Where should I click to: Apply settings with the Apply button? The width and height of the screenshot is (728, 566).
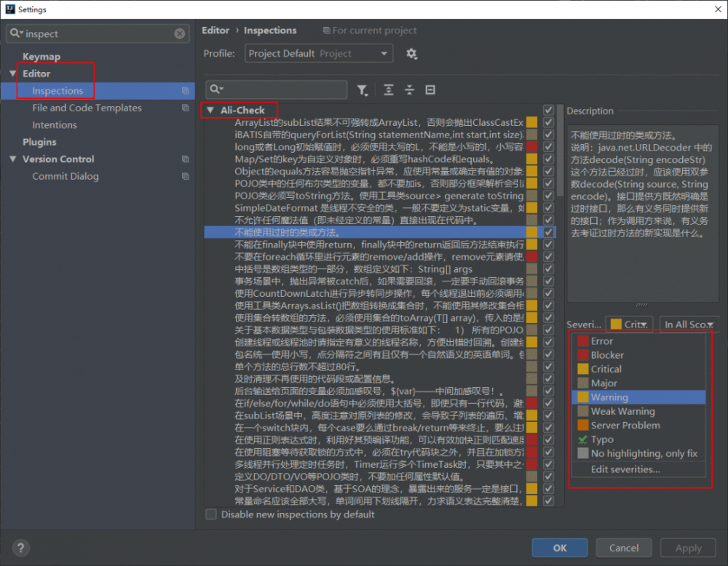(x=687, y=547)
